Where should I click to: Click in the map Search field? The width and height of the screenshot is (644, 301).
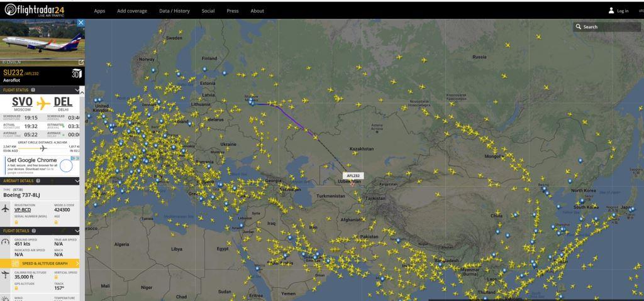607,26
